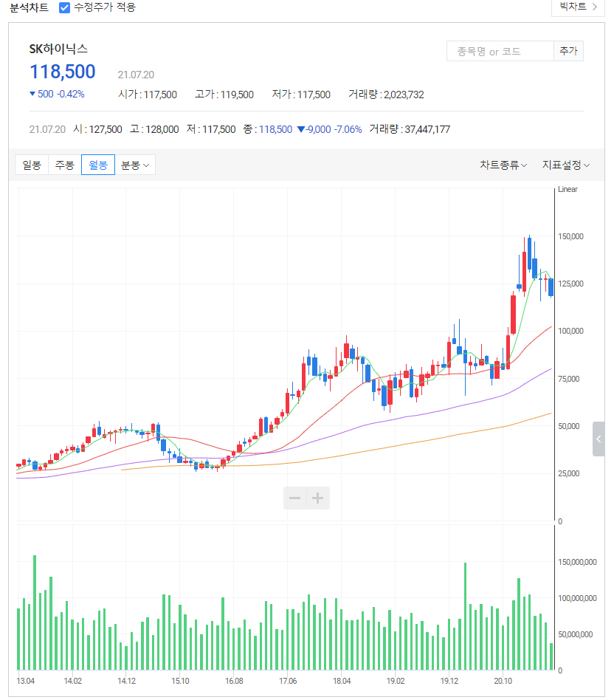Click the 추가 button

tap(568, 52)
